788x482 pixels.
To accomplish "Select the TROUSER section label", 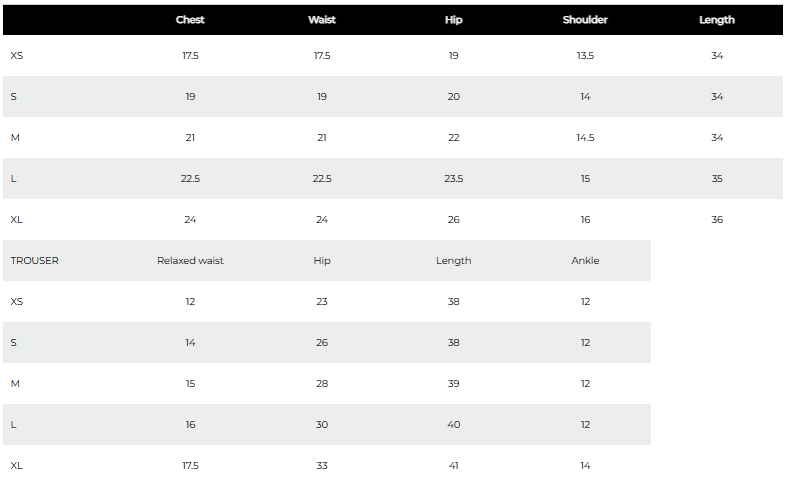I will point(35,260).
